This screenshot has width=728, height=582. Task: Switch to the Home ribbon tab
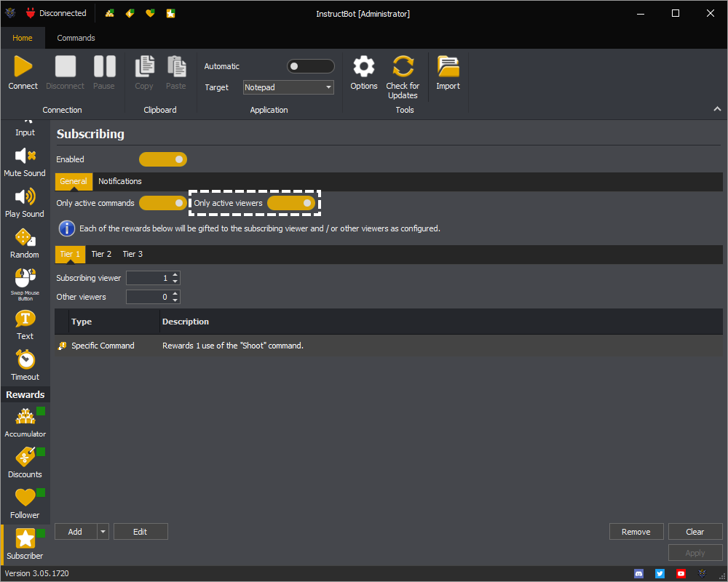pos(23,38)
